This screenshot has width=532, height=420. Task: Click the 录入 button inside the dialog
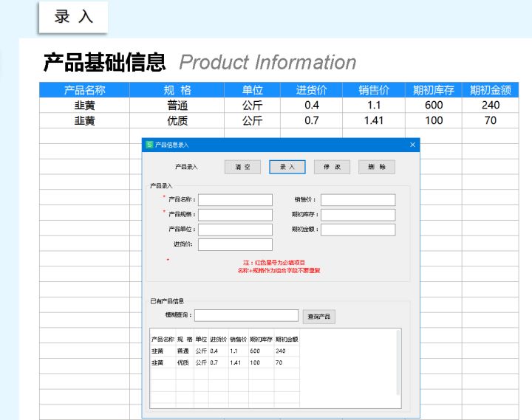287,167
